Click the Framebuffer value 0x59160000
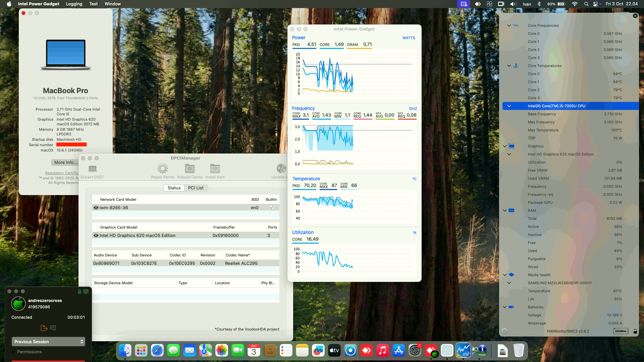 [225, 236]
